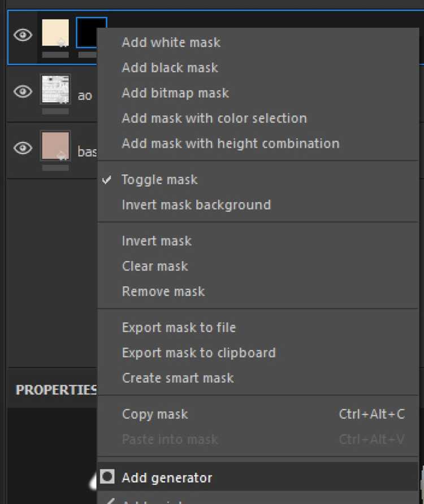Select Remove mask
The width and height of the screenshot is (424, 504).
(x=163, y=292)
